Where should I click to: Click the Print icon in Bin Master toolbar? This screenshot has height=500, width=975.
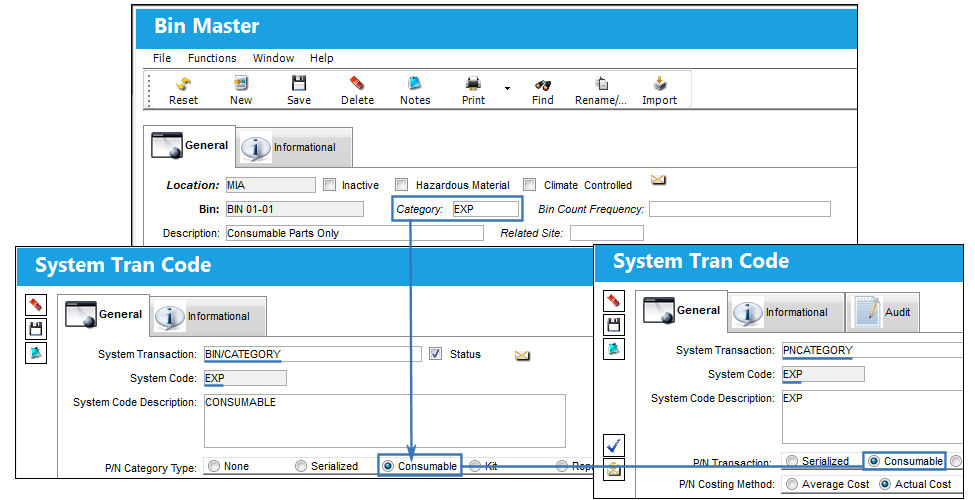click(x=473, y=83)
